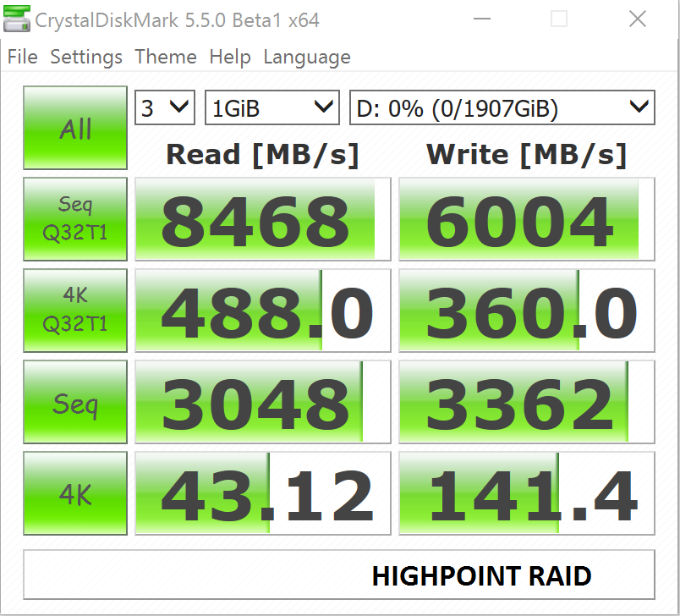Click the Read [MB/s] column header
Viewport: 680px width, 616px height.
tap(263, 155)
